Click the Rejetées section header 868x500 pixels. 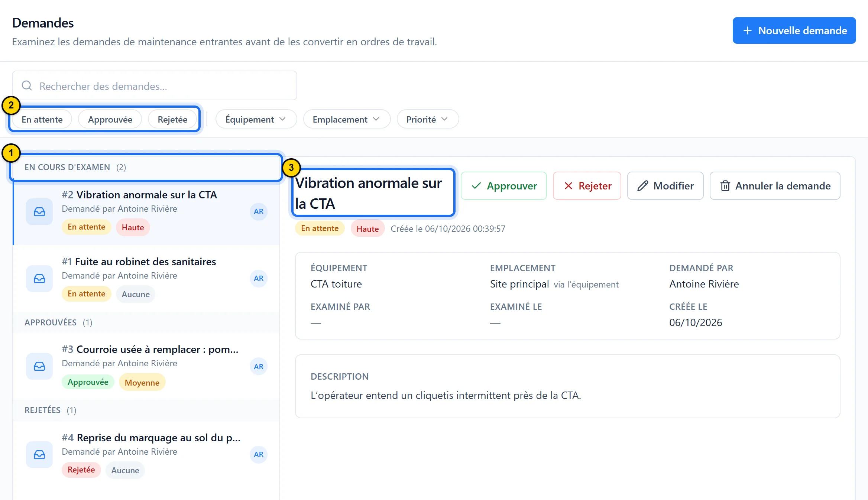click(x=146, y=410)
